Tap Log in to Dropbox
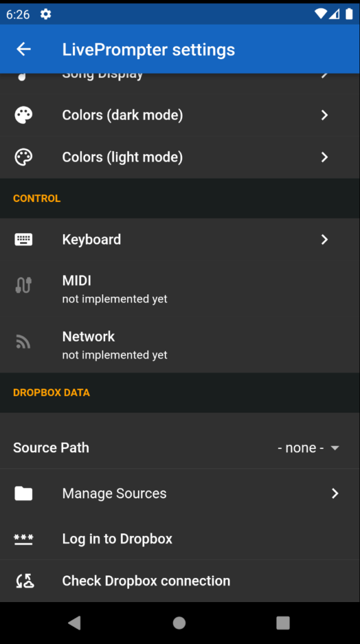This screenshot has height=644, width=360. coord(180,539)
